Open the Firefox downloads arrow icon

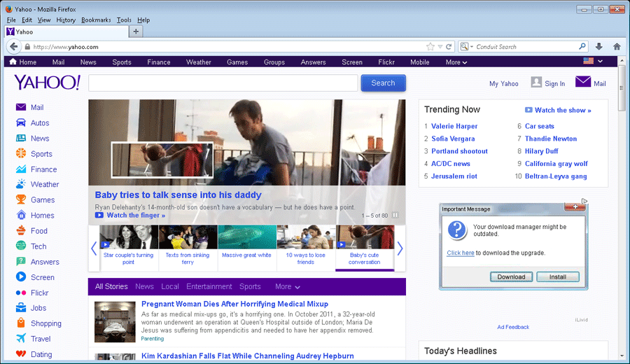pyautogui.click(x=598, y=47)
